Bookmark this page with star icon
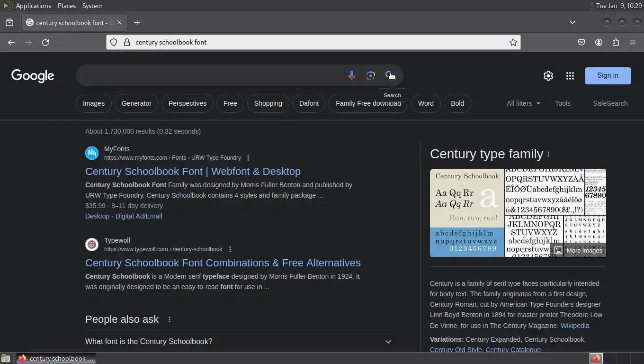 513,42
